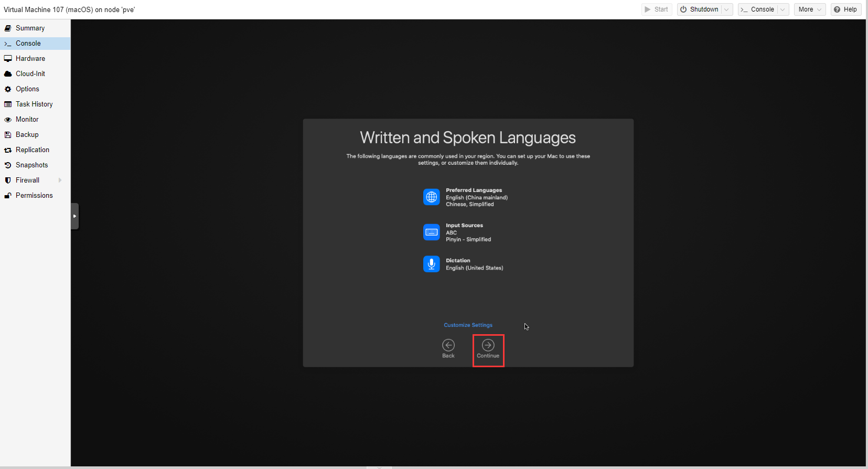Image resolution: width=868 pixels, height=469 pixels.
Task: Switch to the Hardware tab
Action: pos(30,59)
